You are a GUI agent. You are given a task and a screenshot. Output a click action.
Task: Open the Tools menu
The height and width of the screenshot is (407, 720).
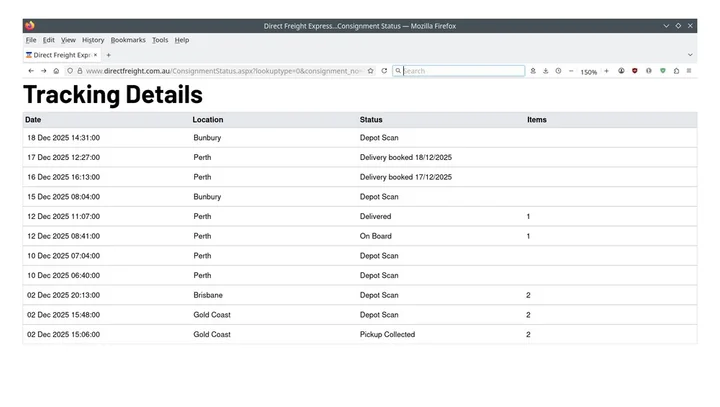160,40
